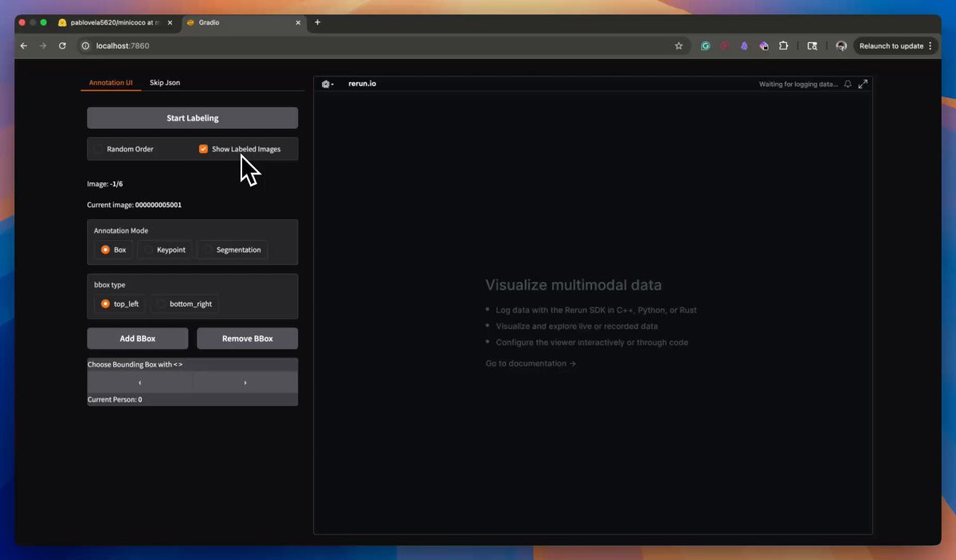Open the Extensions puzzle-piece menu
956x560 pixels.
pos(783,46)
